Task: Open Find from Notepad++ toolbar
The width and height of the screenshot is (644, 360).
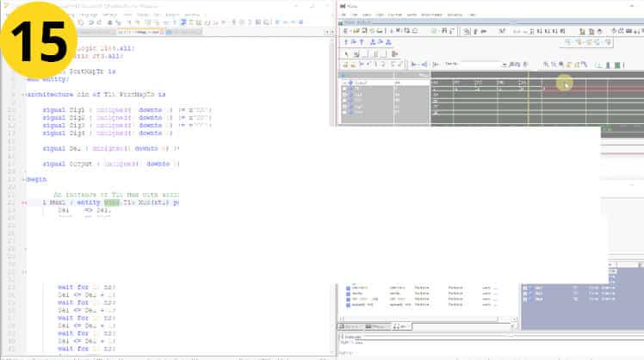Action: point(109,22)
